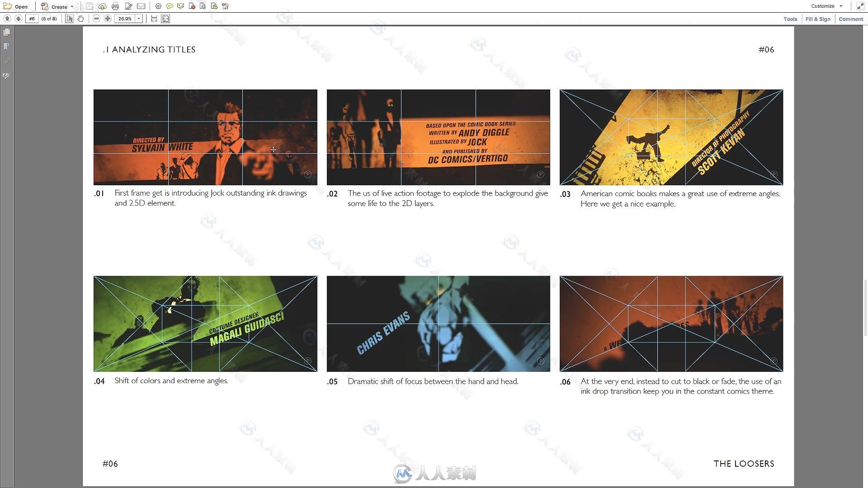Image resolution: width=868 pixels, height=488 pixels.
Task: Click the fit one full page icon
Action: (165, 19)
